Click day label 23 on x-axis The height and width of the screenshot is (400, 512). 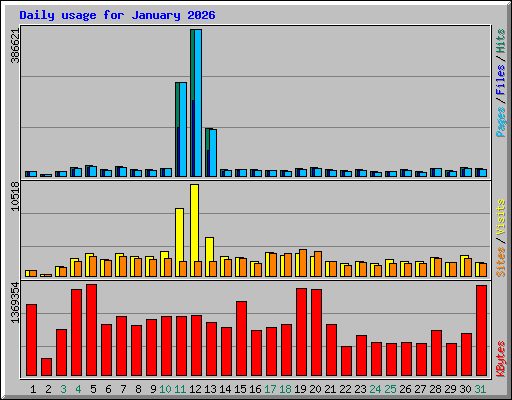360,389
